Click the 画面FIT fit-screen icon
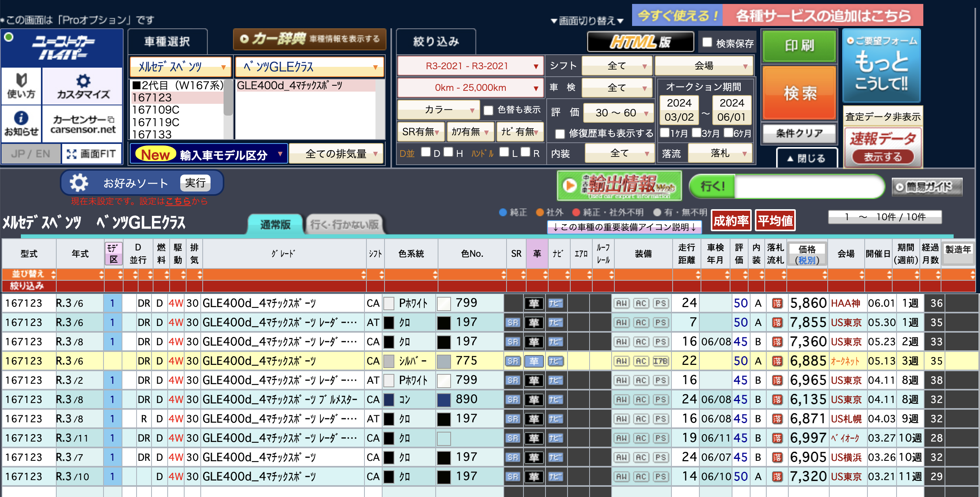The image size is (980, 497). pos(91,154)
